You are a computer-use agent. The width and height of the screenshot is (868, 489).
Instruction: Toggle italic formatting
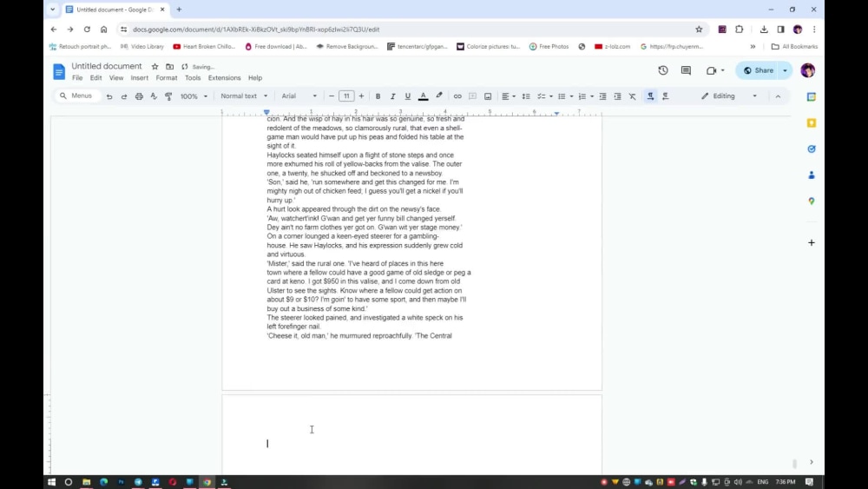392,96
